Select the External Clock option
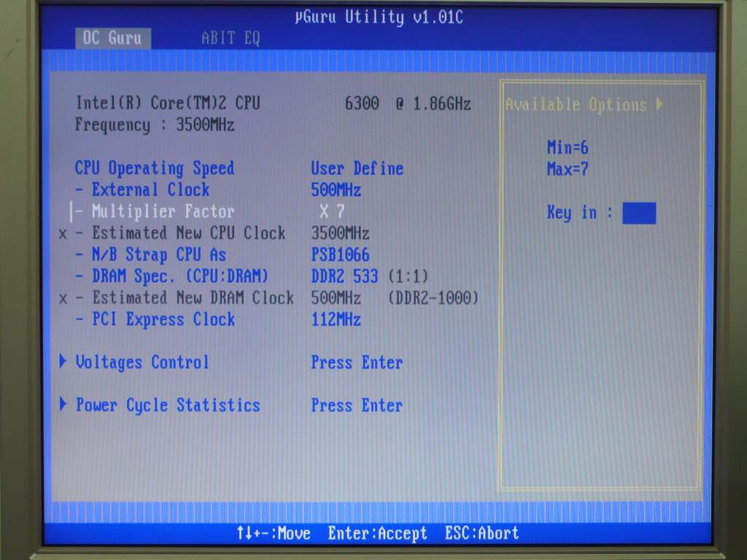The width and height of the screenshot is (747, 560). point(150,190)
